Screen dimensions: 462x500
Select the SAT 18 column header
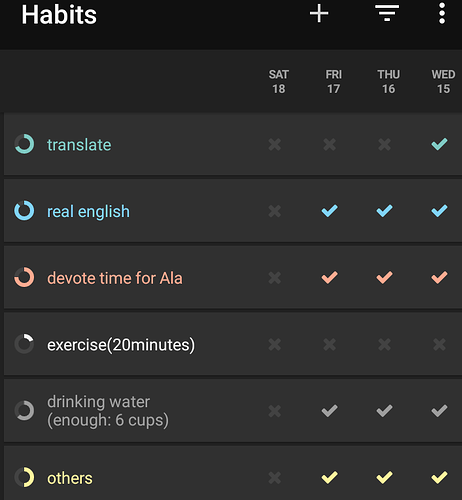(x=279, y=82)
